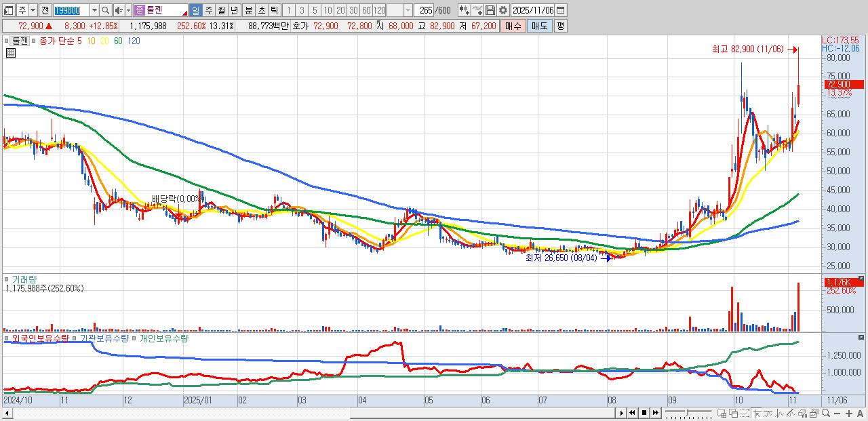Click the pencil drawing tool icon at bottom
This screenshot has width=868, height=421.
[x=791, y=413]
